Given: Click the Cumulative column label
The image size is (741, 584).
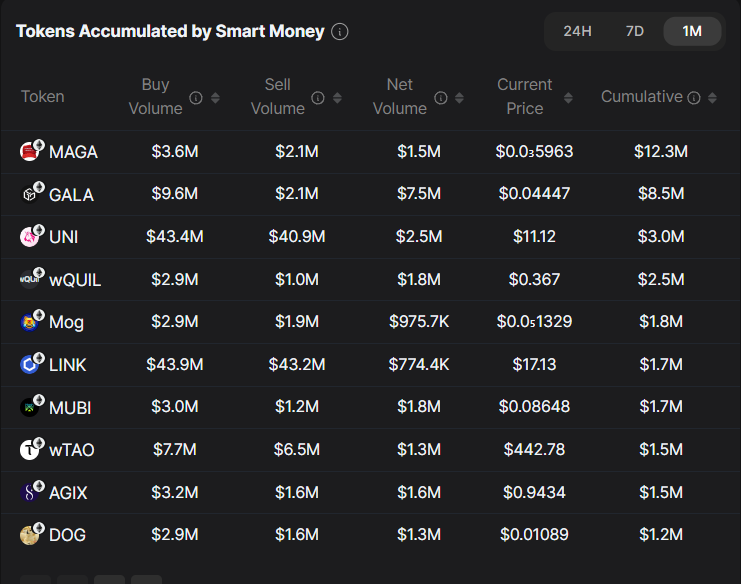Looking at the screenshot, I should pos(642,96).
